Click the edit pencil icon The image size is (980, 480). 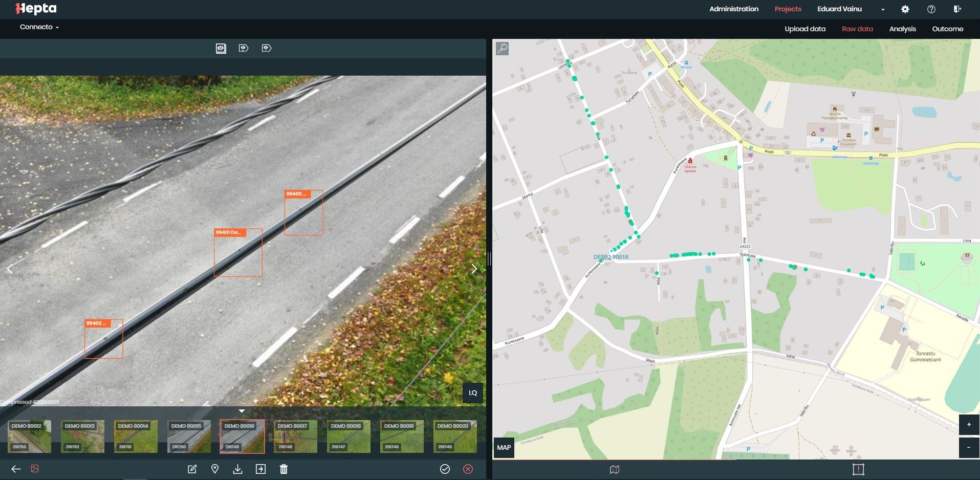pos(192,469)
